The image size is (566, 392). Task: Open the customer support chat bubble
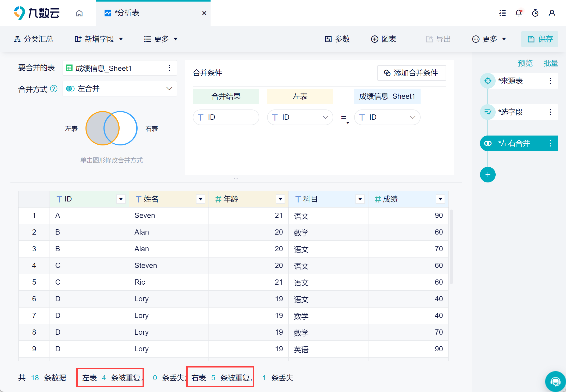click(555, 382)
